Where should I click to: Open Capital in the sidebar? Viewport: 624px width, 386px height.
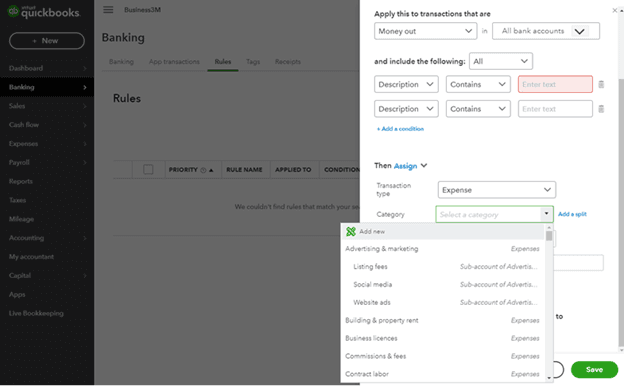tap(47, 275)
